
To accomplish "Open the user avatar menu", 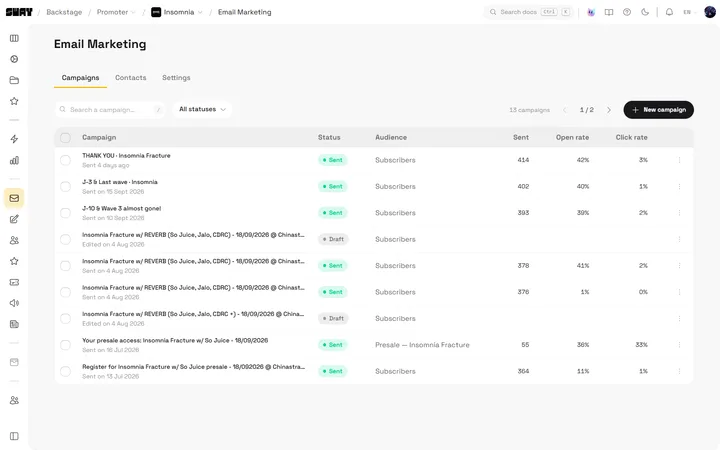I will click(710, 12).
